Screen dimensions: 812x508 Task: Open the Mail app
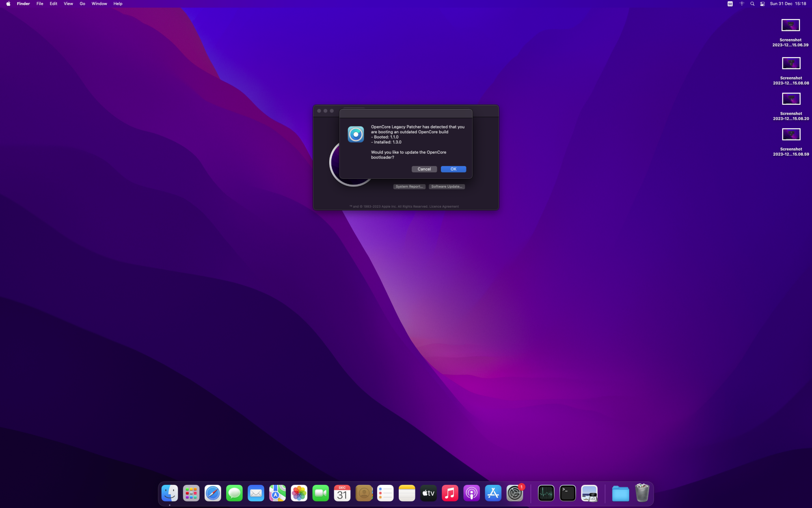(256, 493)
